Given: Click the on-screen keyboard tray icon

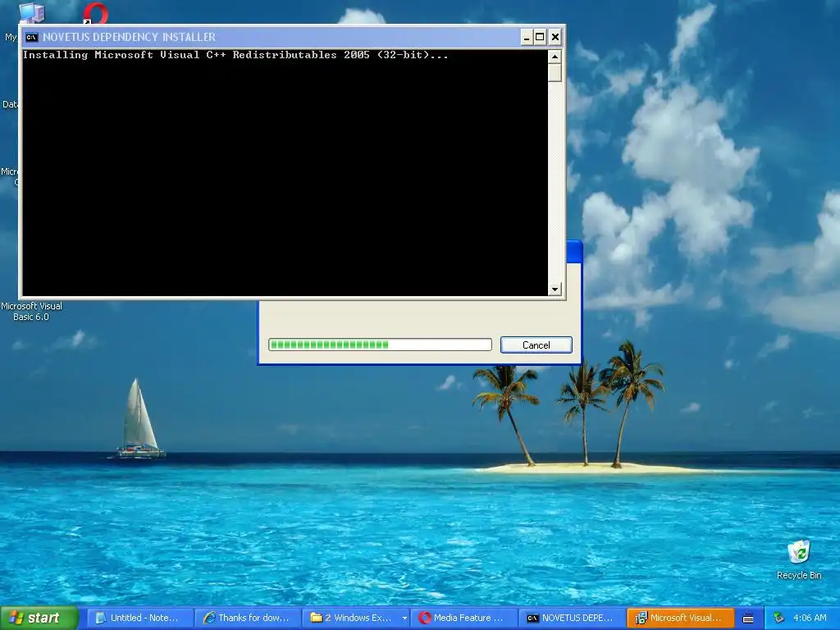Looking at the screenshot, I should (748, 619).
